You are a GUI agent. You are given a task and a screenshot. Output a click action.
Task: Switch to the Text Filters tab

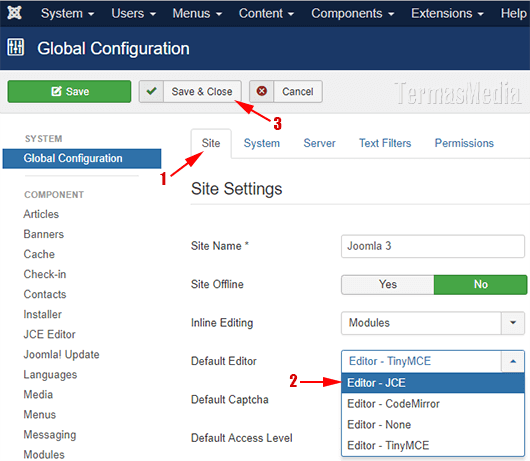(x=385, y=143)
